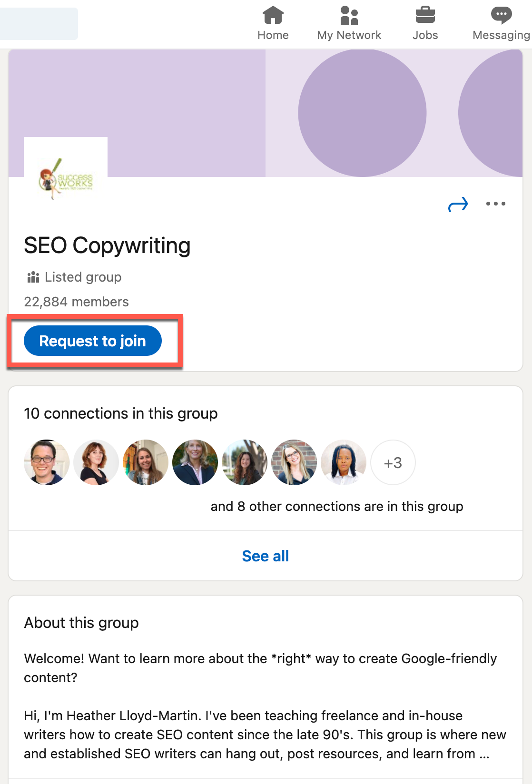Open Messaging speech bubble icon
The height and width of the screenshot is (784, 532).
click(x=501, y=15)
